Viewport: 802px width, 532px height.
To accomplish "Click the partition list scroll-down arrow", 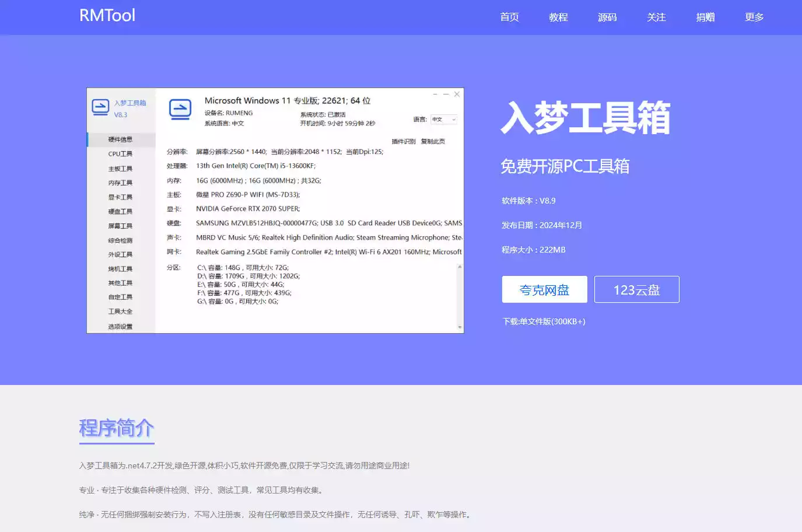I will pyautogui.click(x=460, y=327).
